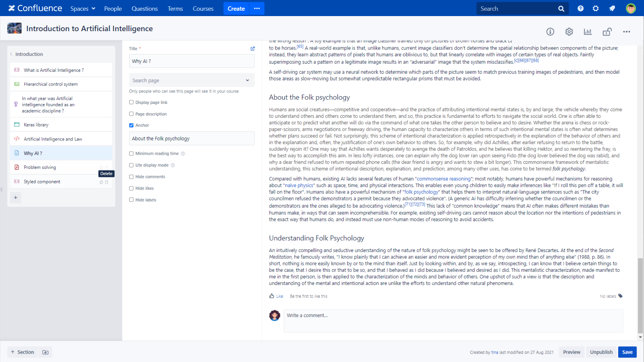This screenshot has width=644, height=362.
Task: Open the Courses menu item
Action: (x=203, y=9)
